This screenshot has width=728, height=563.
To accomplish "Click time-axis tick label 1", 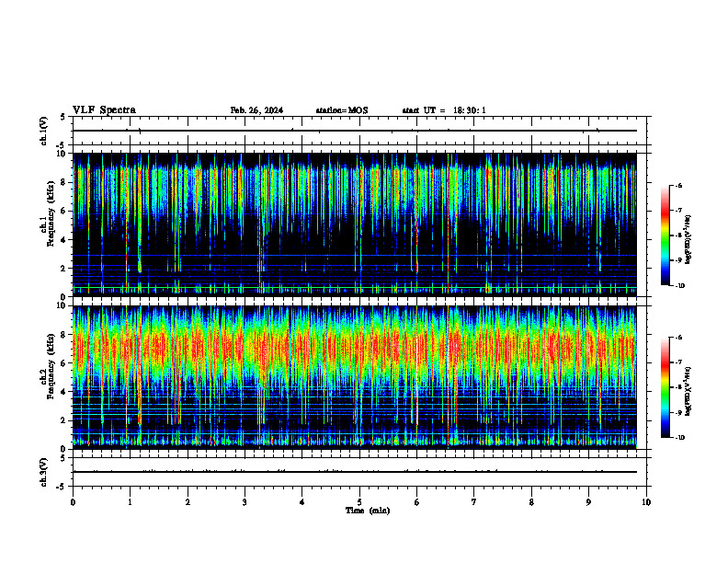I will (x=130, y=502).
